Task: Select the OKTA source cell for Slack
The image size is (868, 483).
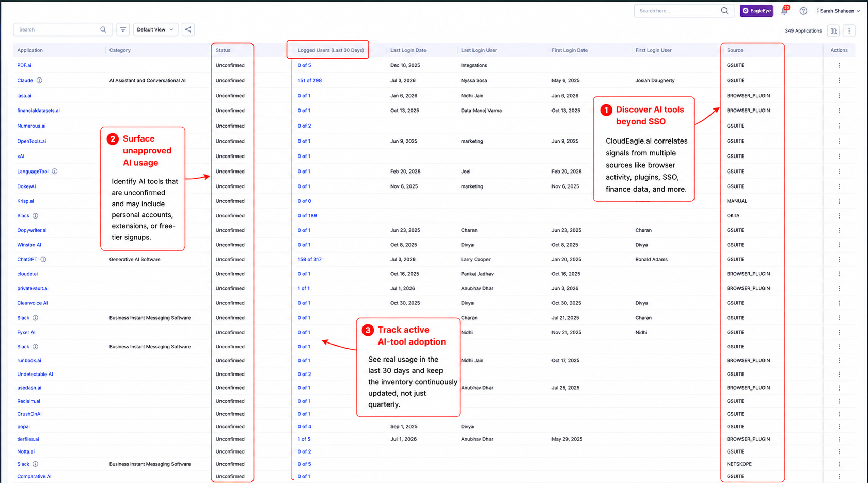Action: coord(733,216)
